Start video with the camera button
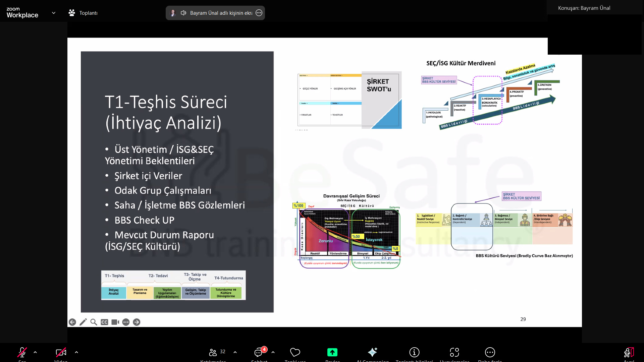This screenshot has height=362, width=644. coord(61,352)
